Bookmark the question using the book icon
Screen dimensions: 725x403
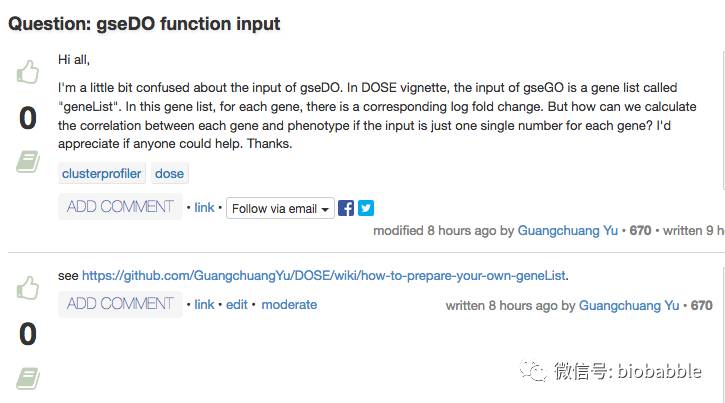(x=28, y=161)
